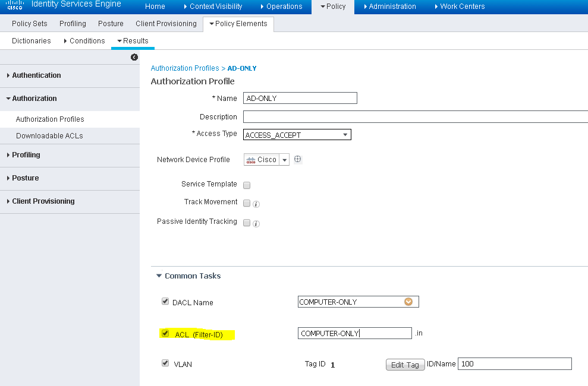The image size is (588, 386).
Task: Open the Home tab
Action: point(155,7)
